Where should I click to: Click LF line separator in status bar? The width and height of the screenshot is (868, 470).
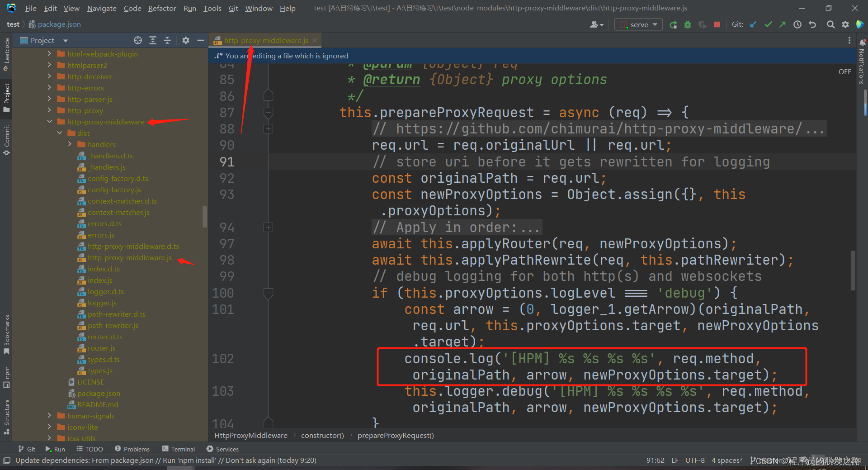tap(675, 461)
